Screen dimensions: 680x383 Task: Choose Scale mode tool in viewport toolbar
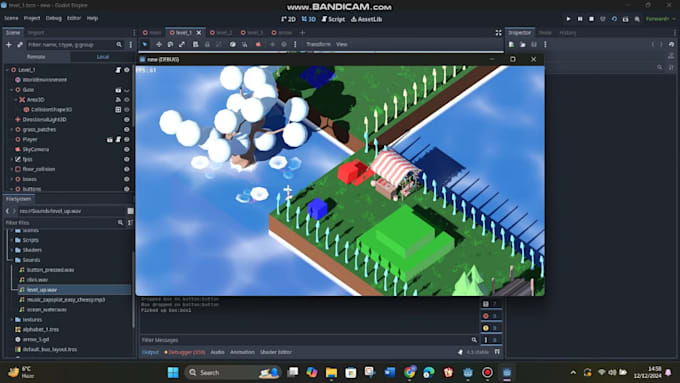(x=182, y=44)
